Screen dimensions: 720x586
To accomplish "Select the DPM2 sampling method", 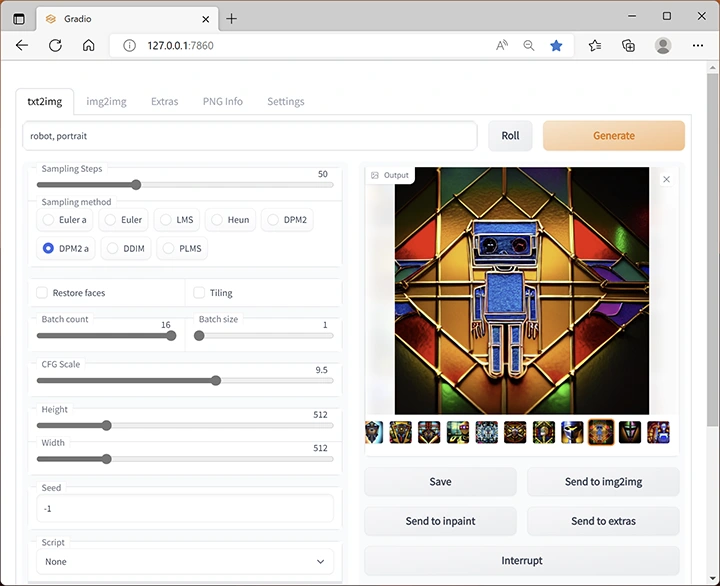I will pyautogui.click(x=287, y=220).
